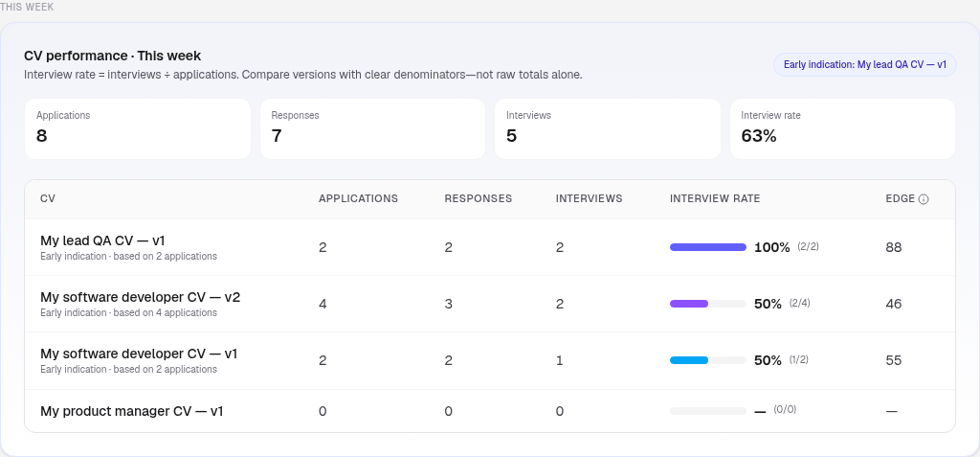
Task: Click the interview rate formula description text
Action: click(x=303, y=75)
